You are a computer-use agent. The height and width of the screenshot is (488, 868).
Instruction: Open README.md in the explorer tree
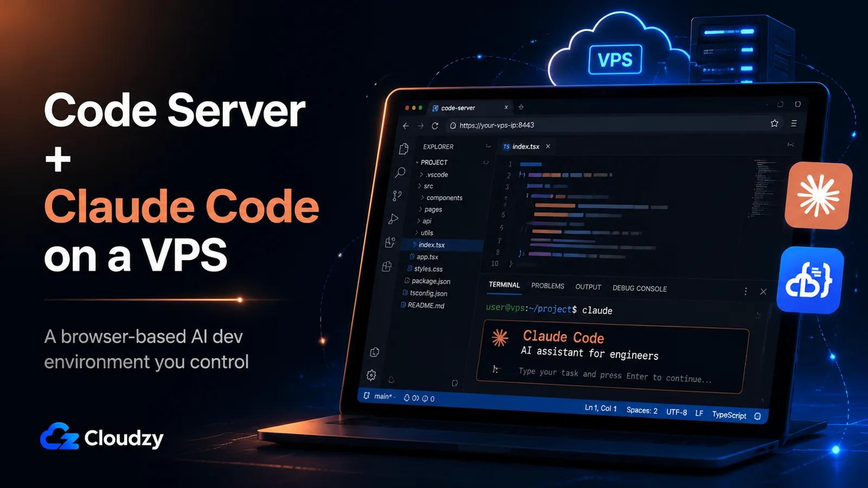(x=422, y=305)
